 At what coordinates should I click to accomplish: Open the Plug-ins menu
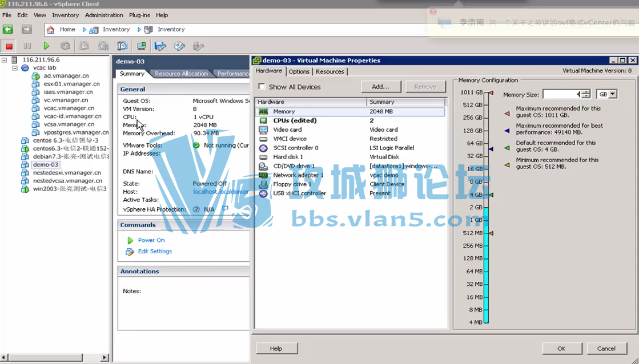tap(139, 15)
